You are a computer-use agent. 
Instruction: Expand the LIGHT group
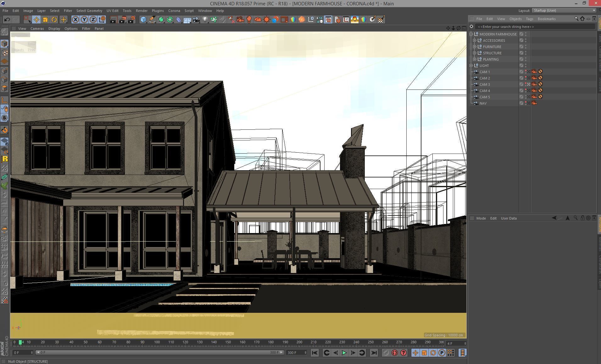[471, 65]
